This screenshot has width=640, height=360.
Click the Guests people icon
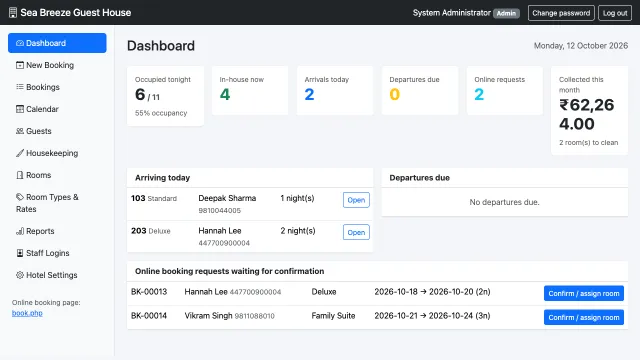click(x=20, y=131)
